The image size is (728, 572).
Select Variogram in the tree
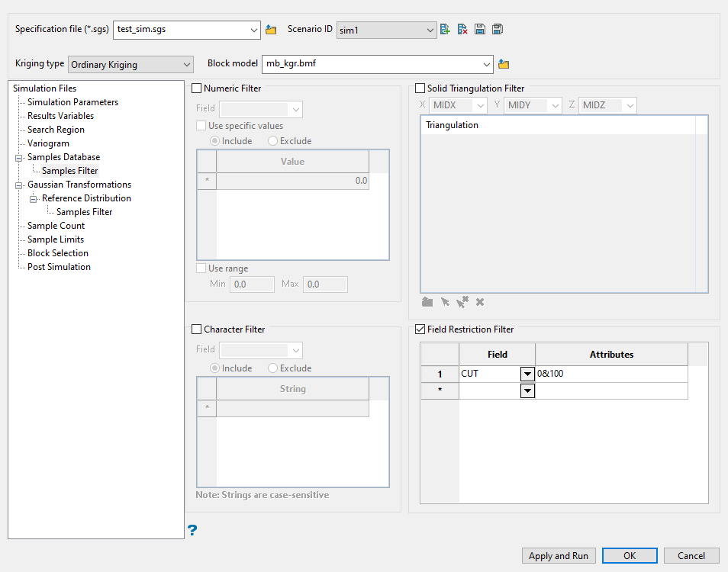click(x=48, y=143)
